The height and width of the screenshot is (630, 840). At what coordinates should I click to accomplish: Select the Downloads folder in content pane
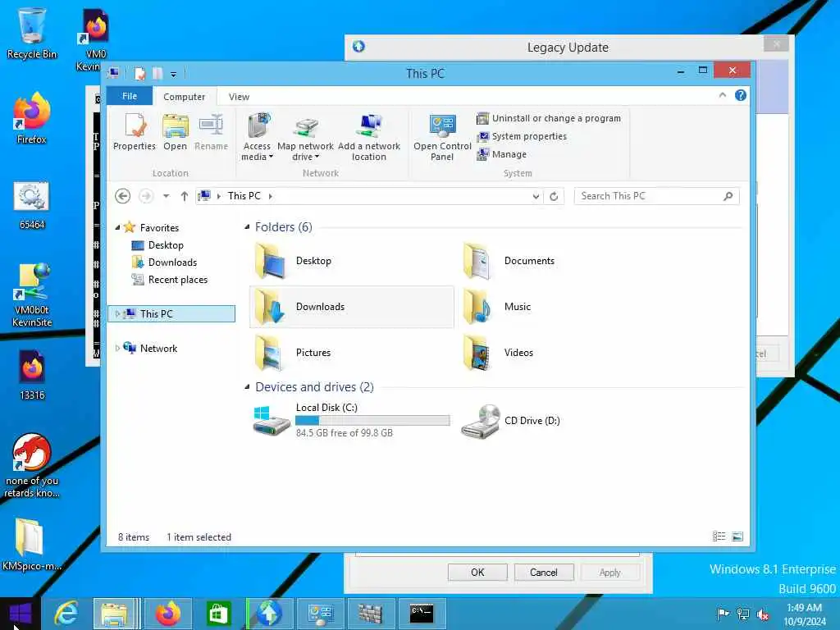pos(352,307)
